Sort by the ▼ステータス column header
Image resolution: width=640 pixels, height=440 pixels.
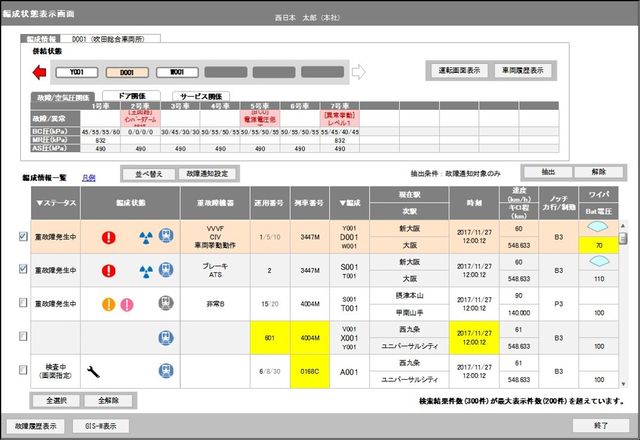point(56,203)
